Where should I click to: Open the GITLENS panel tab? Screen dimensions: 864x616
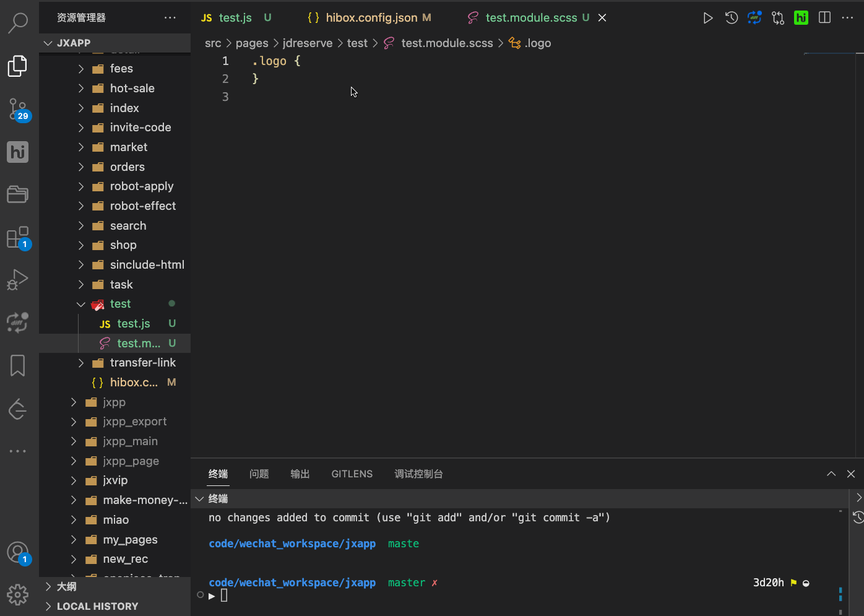(352, 474)
